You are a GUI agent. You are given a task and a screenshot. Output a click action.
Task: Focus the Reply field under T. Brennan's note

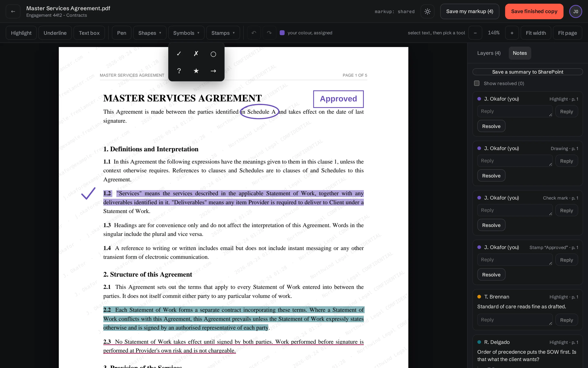click(515, 320)
